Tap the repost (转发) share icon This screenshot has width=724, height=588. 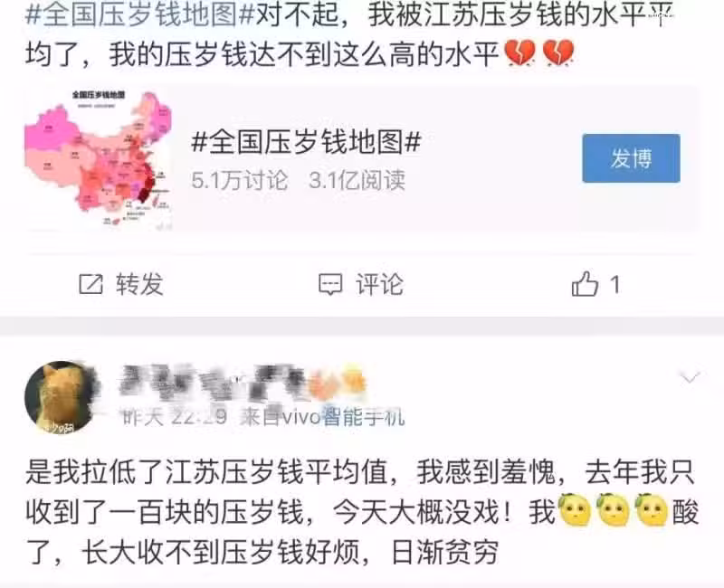click(90, 284)
